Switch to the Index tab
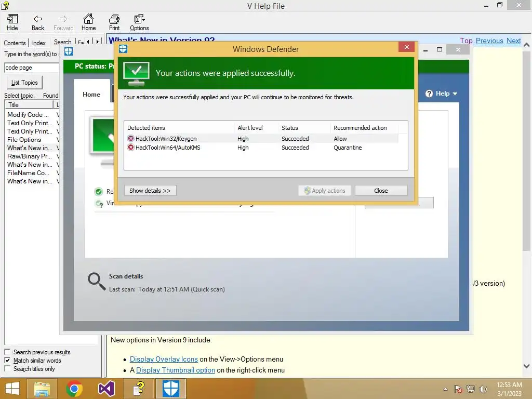This screenshot has width=532, height=399. coord(38,43)
